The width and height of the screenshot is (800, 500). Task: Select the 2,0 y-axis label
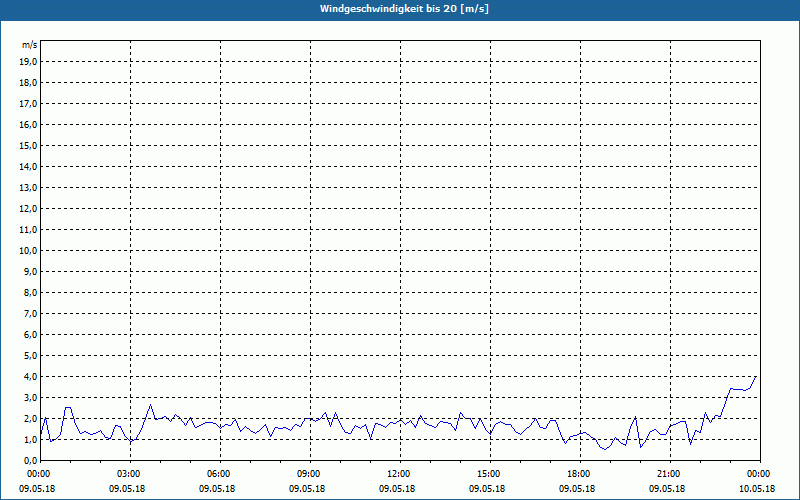pos(32,418)
